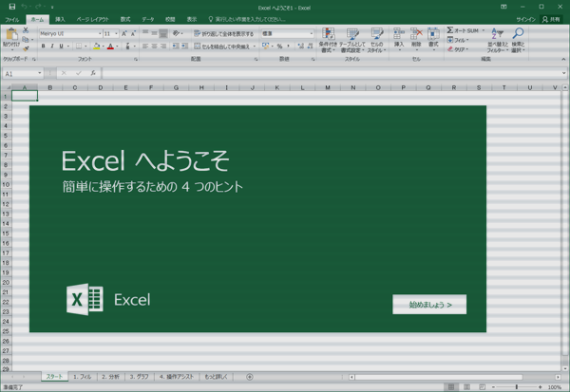Click the 書式 format cells icon
This screenshot has height=392, width=570.
(433, 34)
